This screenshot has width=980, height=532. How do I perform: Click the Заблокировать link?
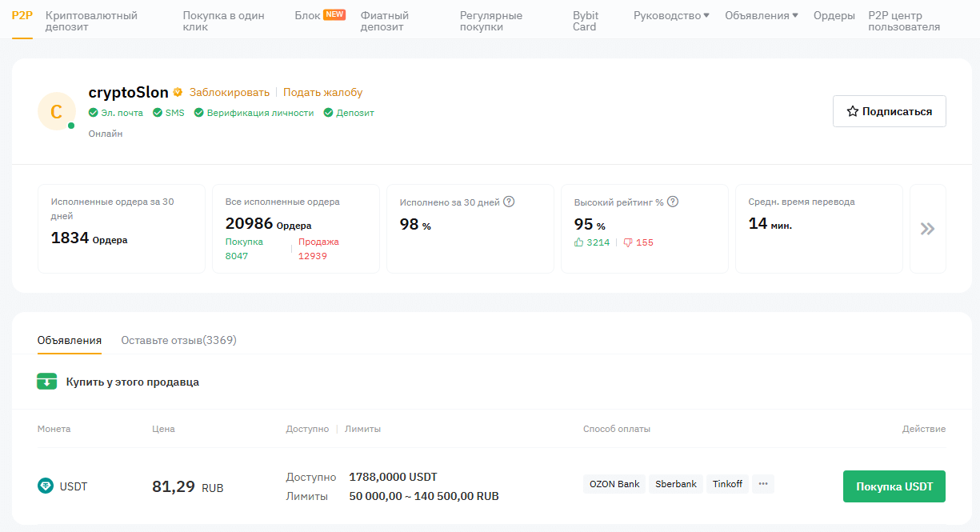pos(229,92)
